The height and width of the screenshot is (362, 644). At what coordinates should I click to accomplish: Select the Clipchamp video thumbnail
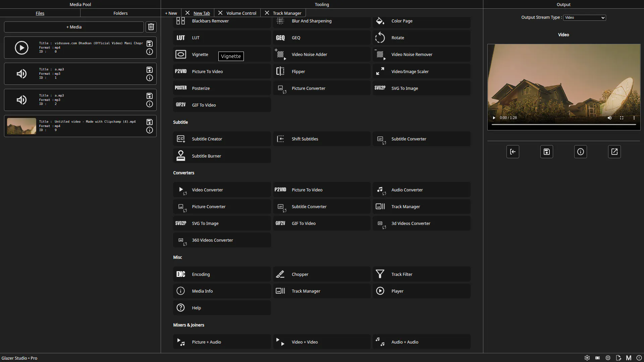tap(21, 126)
